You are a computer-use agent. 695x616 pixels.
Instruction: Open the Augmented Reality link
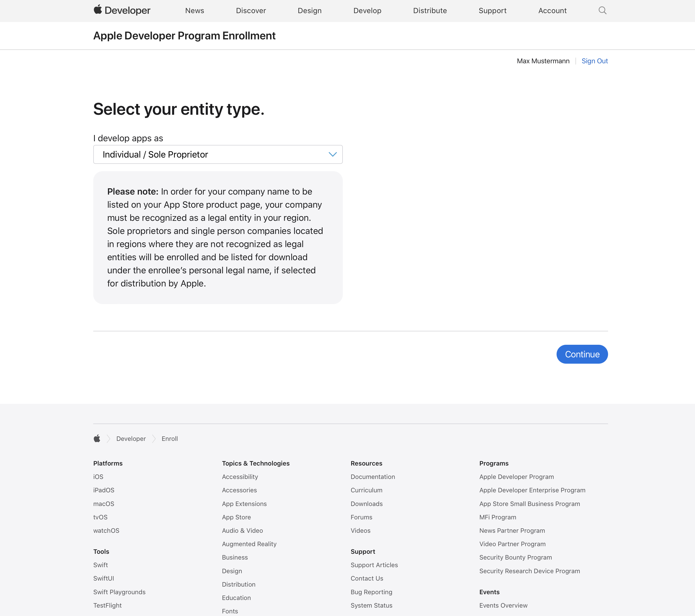[x=249, y=544]
